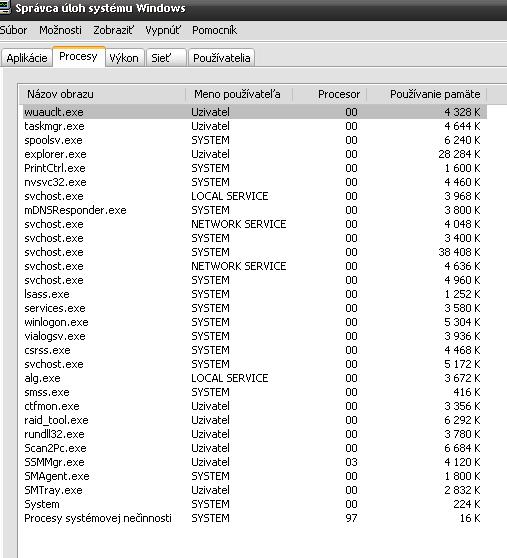Switch to the Sieť tab
The width and height of the screenshot is (507, 558).
pyautogui.click(x=166, y=58)
